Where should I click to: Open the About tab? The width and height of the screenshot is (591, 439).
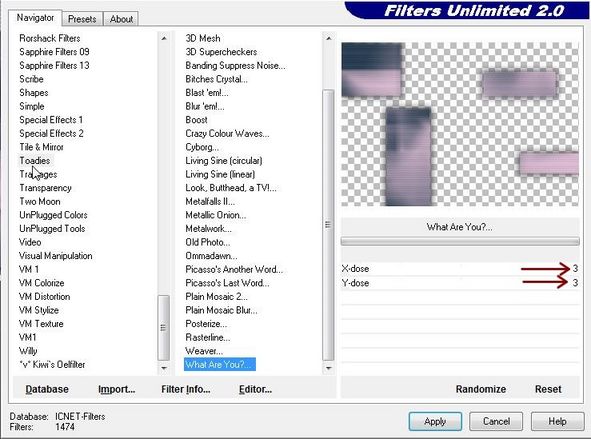coord(121,19)
